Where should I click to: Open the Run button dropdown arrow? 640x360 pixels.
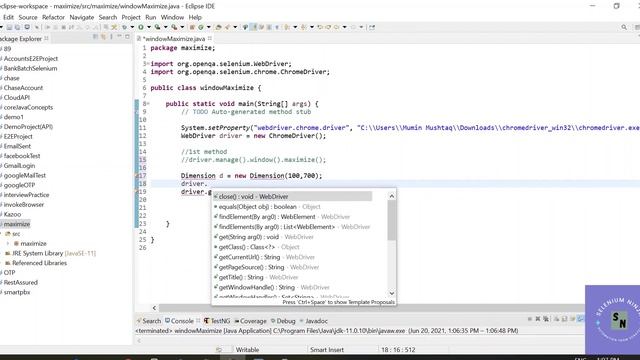(x=149, y=27)
